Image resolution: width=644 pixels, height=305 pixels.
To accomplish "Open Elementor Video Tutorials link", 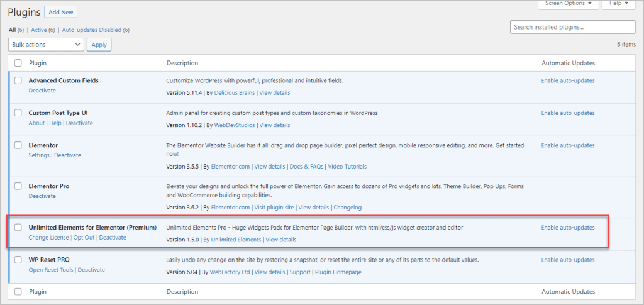I will point(348,166).
